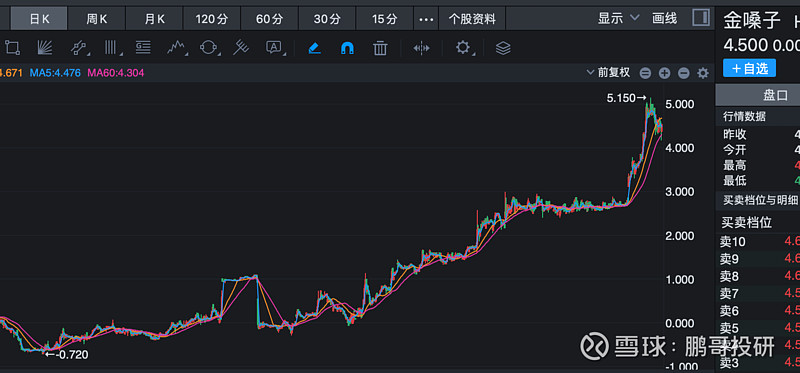Toggle the side panel layout icon
The image size is (800, 373).
[x=701, y=18]
